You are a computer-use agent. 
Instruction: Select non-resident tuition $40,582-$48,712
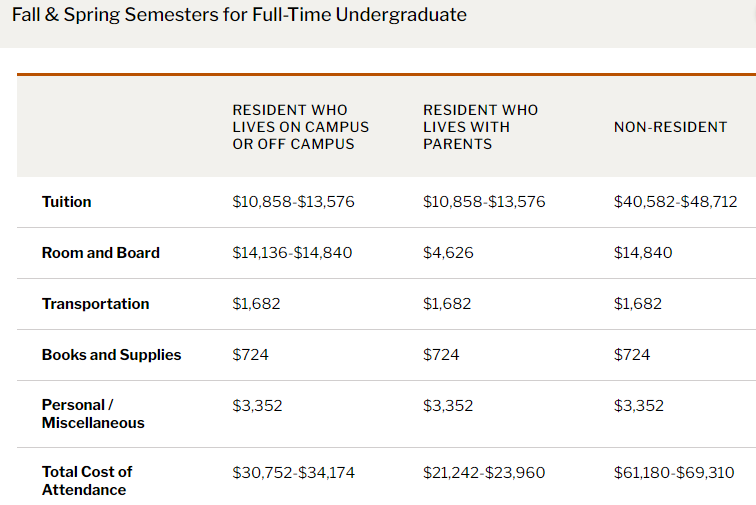coord(675,202)
